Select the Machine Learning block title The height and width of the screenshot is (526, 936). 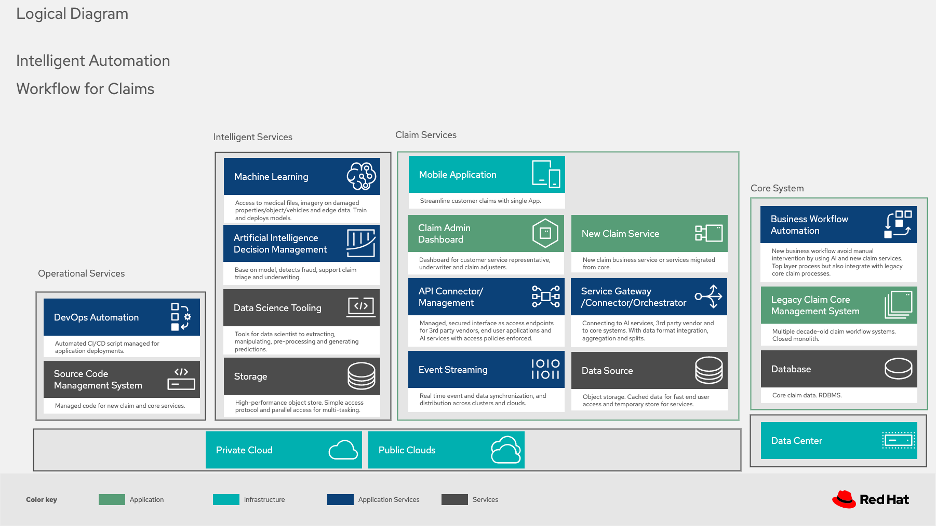click(x=271, y=177)
